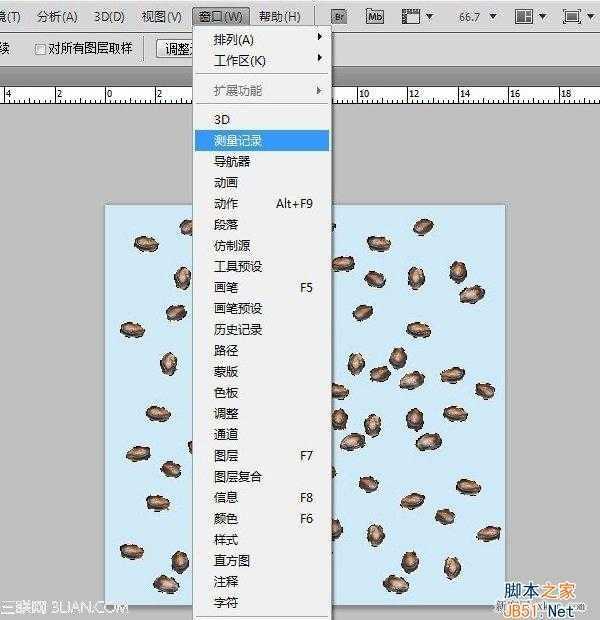Open the View (视图) menu
This screenshot has height=620, width=600.
pos(161,16)
